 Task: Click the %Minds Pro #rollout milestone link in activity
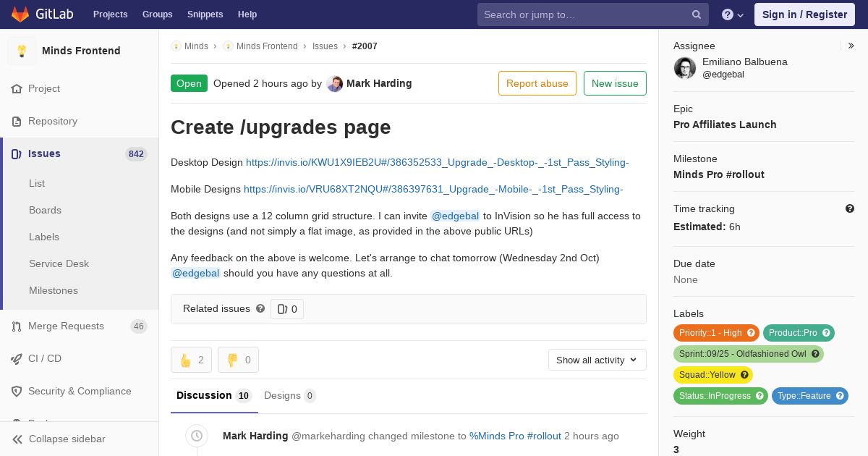515,436
